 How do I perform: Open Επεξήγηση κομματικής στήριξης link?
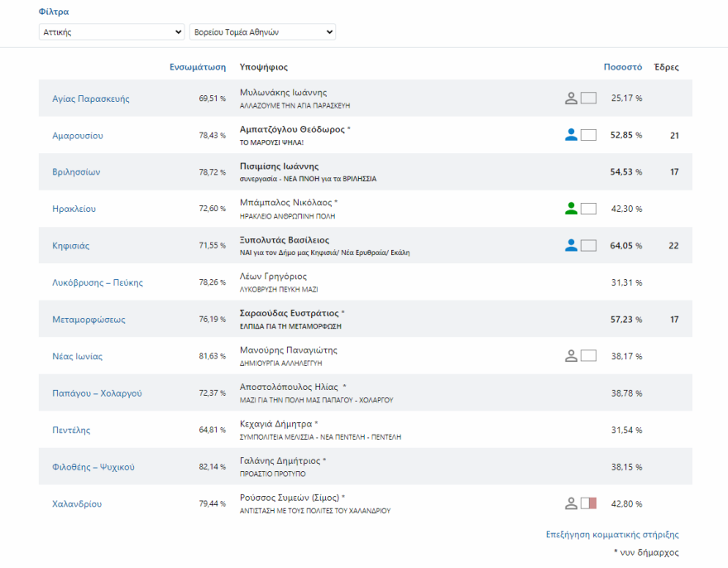coord(612,535)
